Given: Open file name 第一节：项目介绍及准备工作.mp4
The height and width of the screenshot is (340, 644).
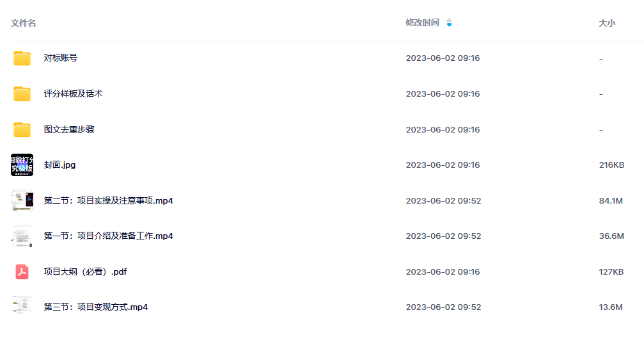Looking at the screenshot, I should click(109, 236).
